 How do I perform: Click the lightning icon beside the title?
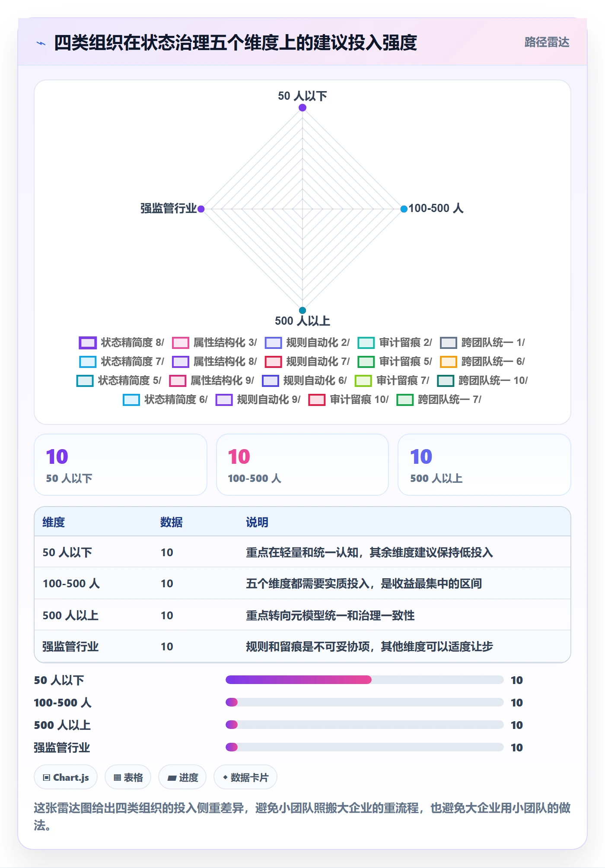tap(41, 43)
